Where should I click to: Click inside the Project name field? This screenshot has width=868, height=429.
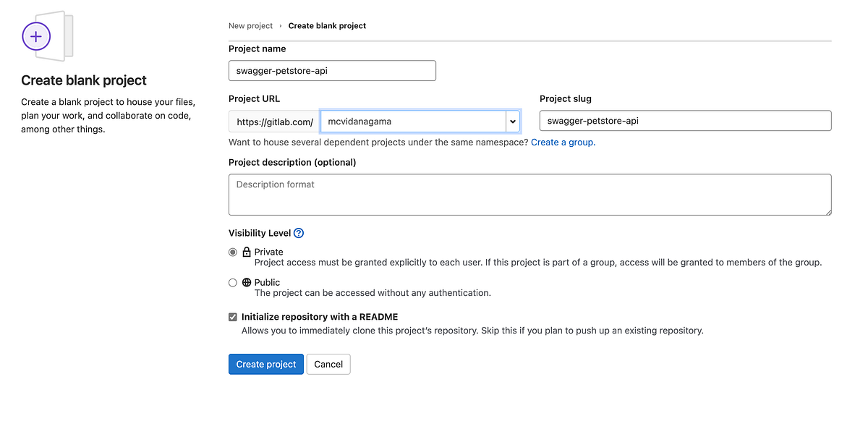click(331, 70)
